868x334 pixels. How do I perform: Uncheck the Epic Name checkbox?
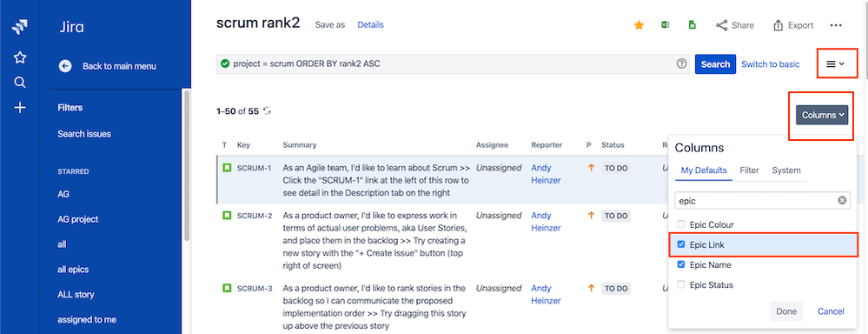[681, 264]
